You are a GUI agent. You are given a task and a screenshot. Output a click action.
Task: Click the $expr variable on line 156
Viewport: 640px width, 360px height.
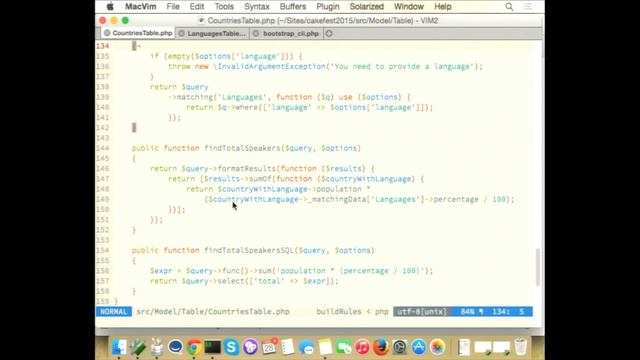(161, 271)
